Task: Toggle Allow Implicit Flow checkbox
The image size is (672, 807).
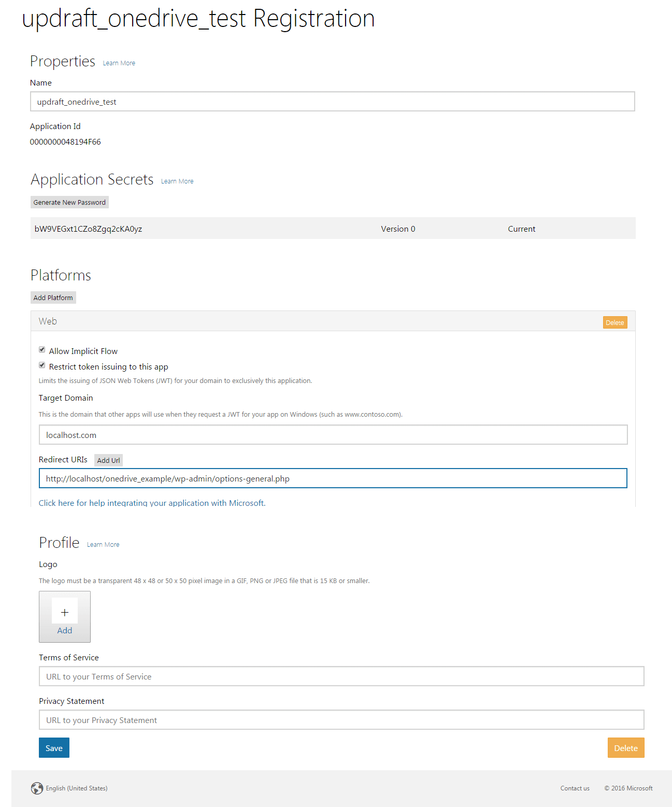Action: (42, 350)
